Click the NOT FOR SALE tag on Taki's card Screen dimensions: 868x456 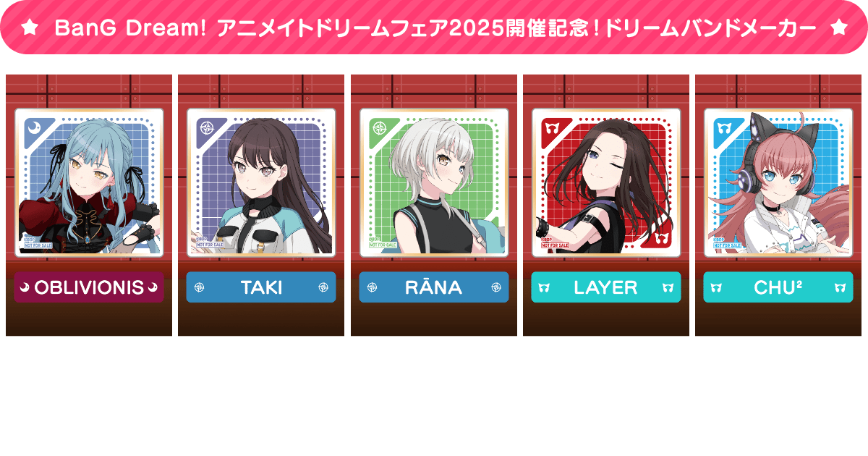coord(210,245)
